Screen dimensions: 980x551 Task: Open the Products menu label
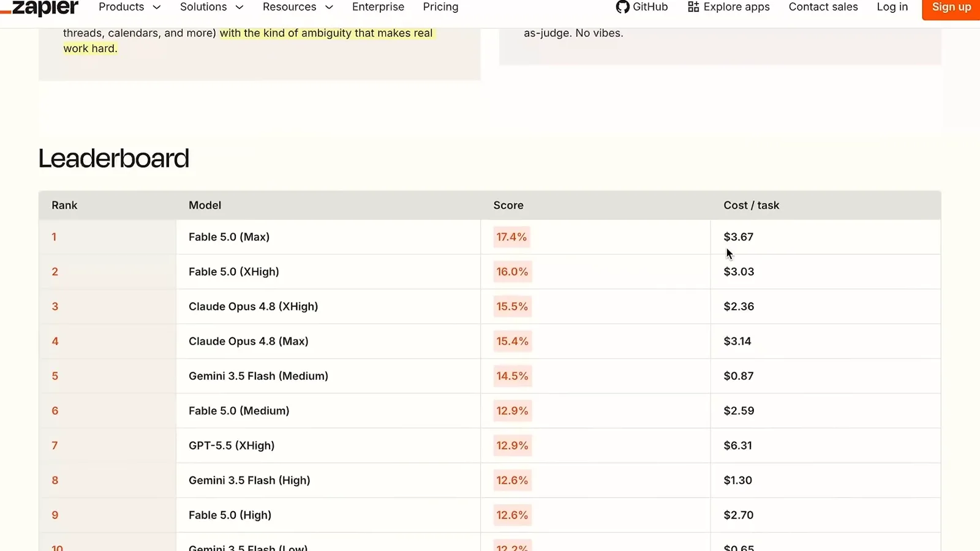point(121,7)
